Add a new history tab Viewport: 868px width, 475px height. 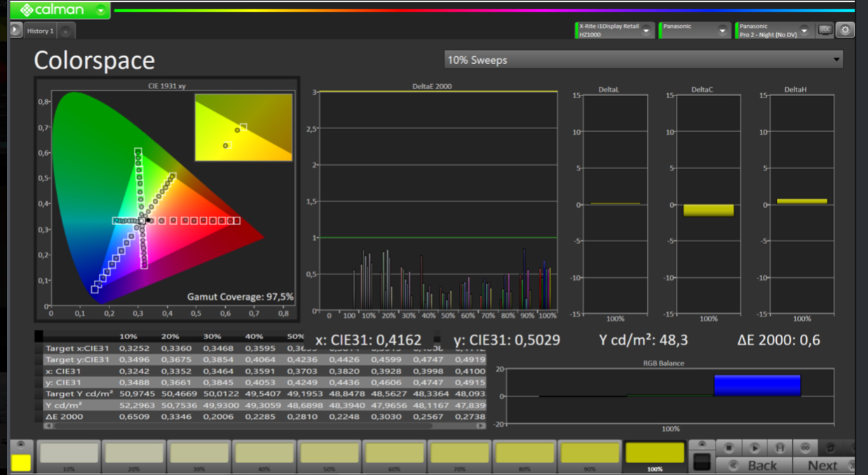tap(65, 31)
